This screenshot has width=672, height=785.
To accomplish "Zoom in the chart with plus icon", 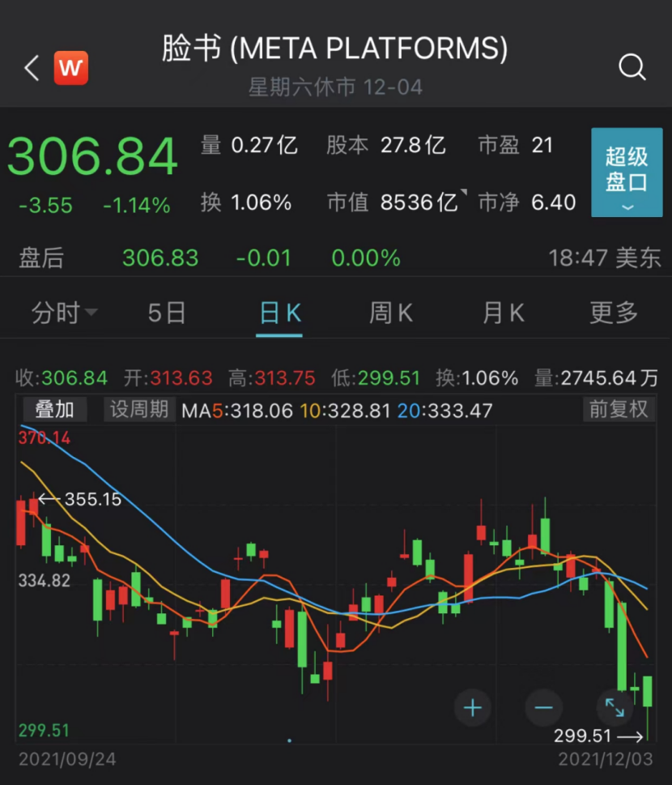I will pos(472,707).
